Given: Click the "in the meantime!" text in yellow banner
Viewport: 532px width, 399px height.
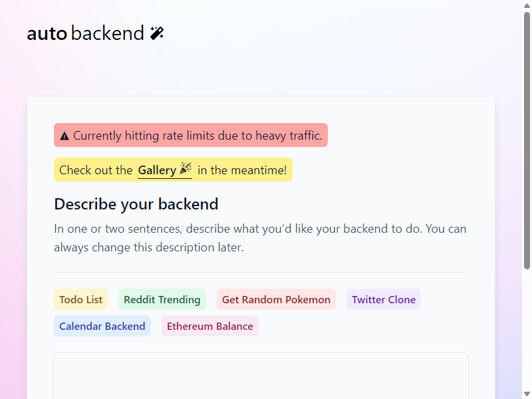Looking at the screenshot, I should [x=242, y=170].
